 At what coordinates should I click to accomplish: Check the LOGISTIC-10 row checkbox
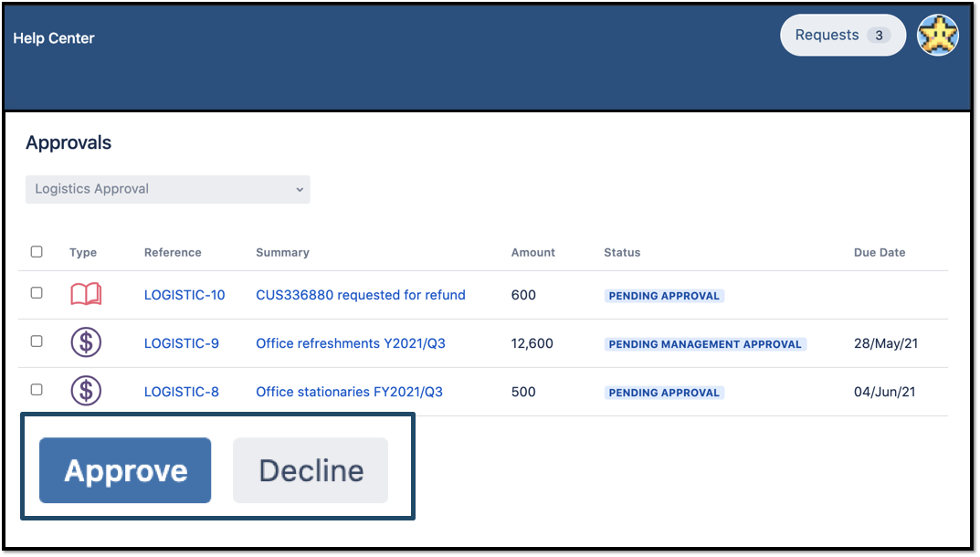coord(37,293)
